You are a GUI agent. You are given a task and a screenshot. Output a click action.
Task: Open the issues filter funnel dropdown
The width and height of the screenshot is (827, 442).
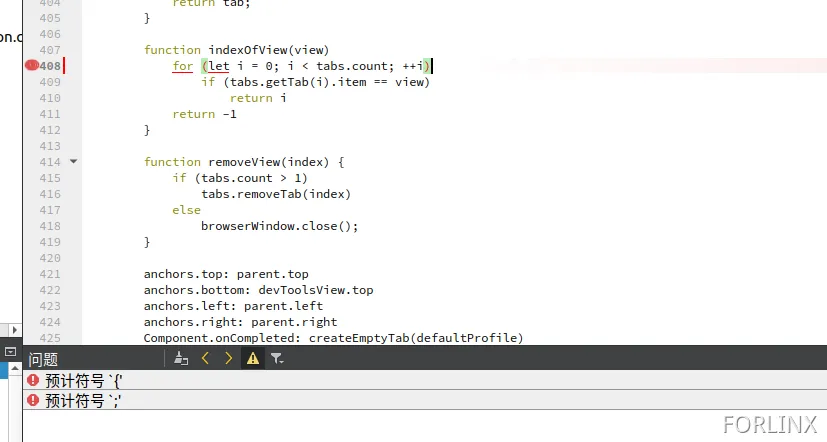(x=277, y=358)
